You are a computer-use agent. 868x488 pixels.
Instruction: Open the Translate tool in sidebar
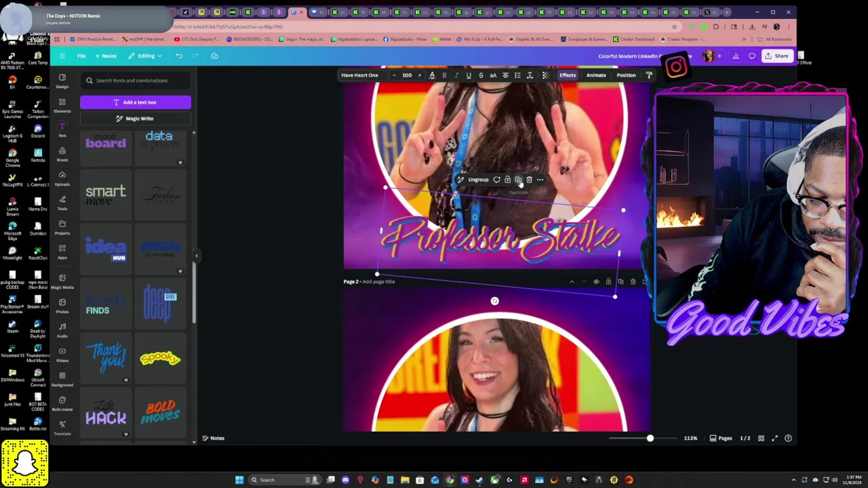62,428
